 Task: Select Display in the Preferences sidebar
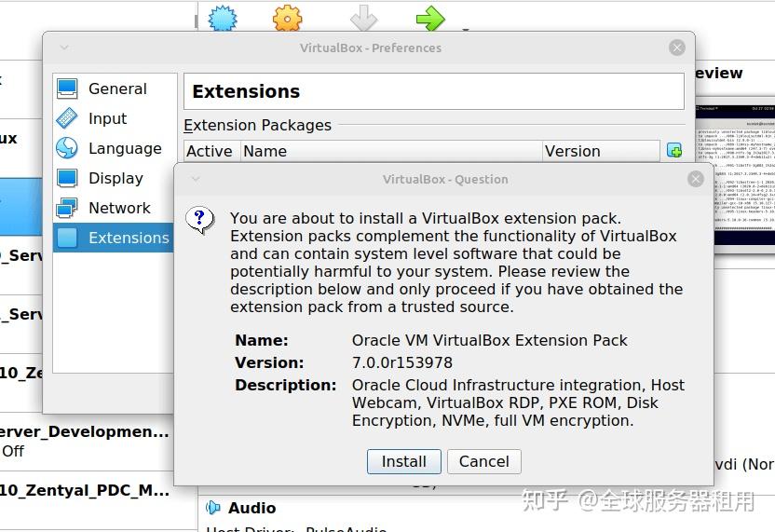(115, 178)
